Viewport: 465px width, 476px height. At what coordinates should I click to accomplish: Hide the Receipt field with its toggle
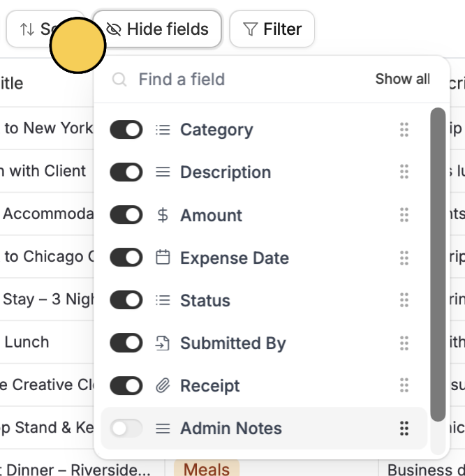[x=126, y=385]
